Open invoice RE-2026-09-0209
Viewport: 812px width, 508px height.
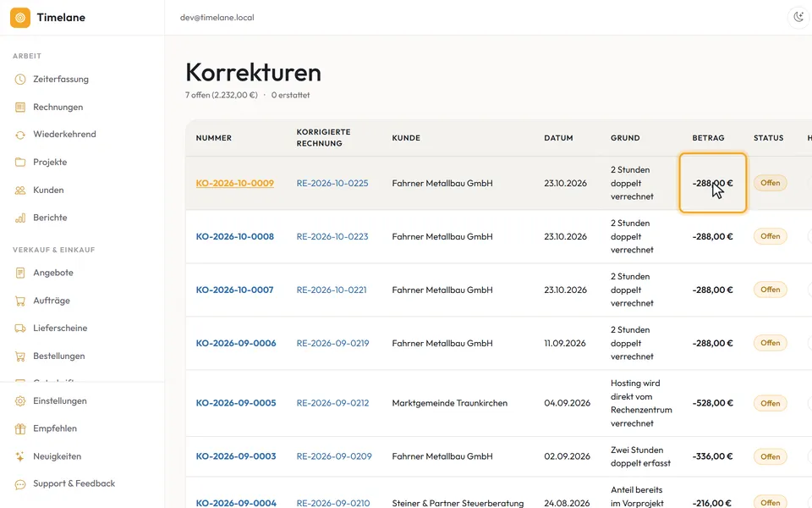pyautogui.click(x=334, y=456)
